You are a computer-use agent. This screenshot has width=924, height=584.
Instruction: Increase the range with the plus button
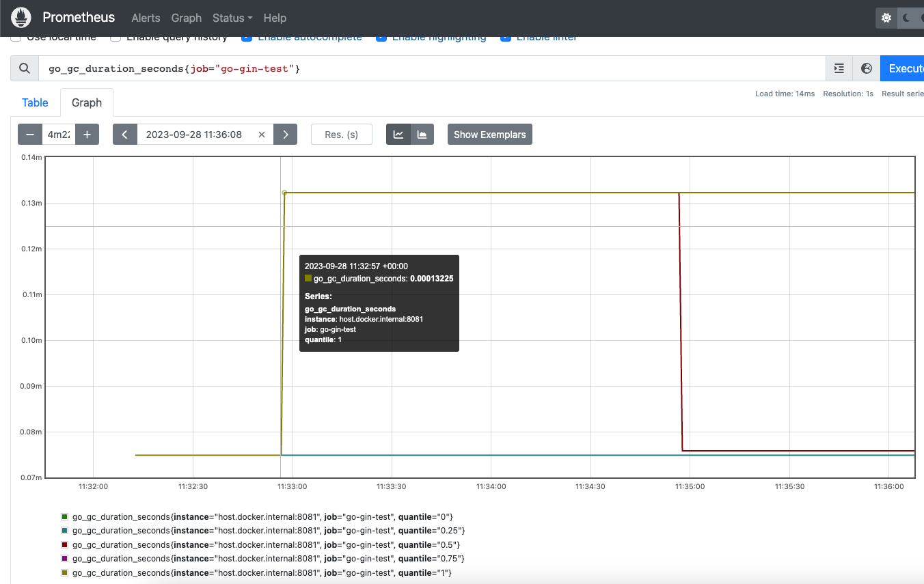[x=87, y=135]
